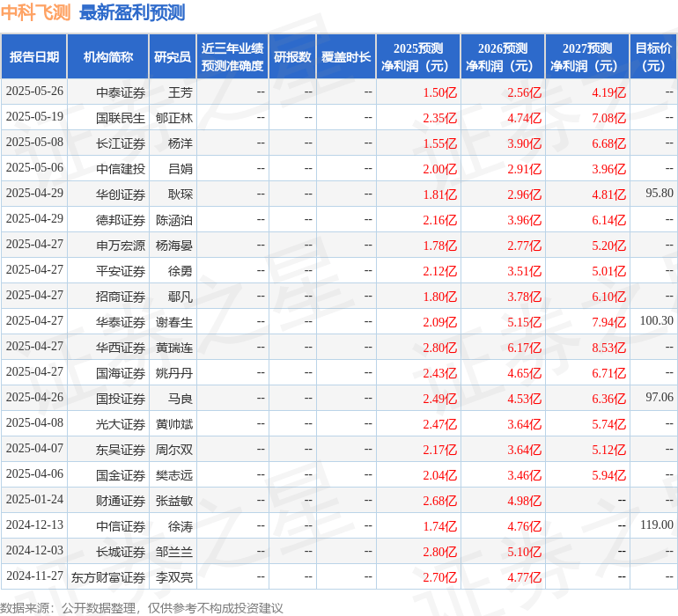This screenshot has width=678, height=616.
Task: Select the 东方财富证券 institution cell
Action: click(x=108, y=577)
